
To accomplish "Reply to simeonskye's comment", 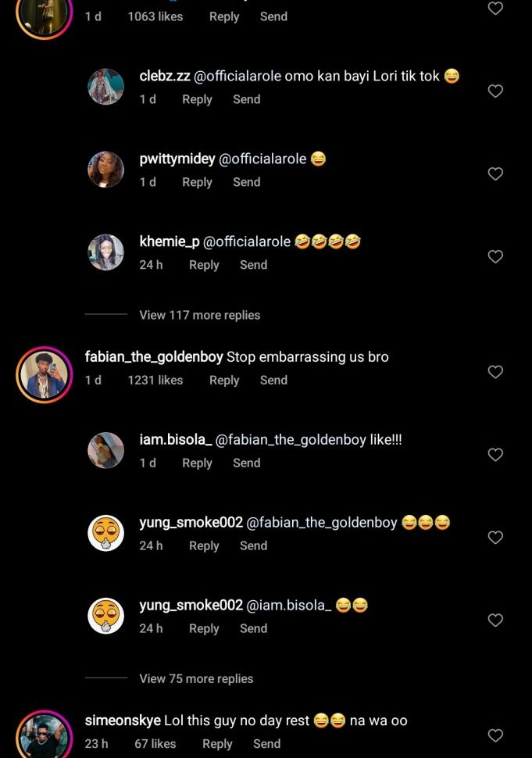I will (217, 744).
